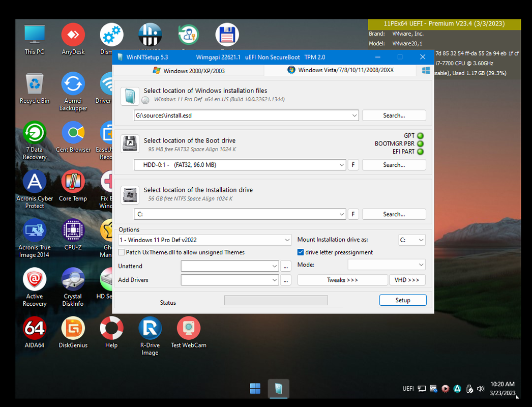Open Mount Installation drive letter dropdown

point(412,240)
